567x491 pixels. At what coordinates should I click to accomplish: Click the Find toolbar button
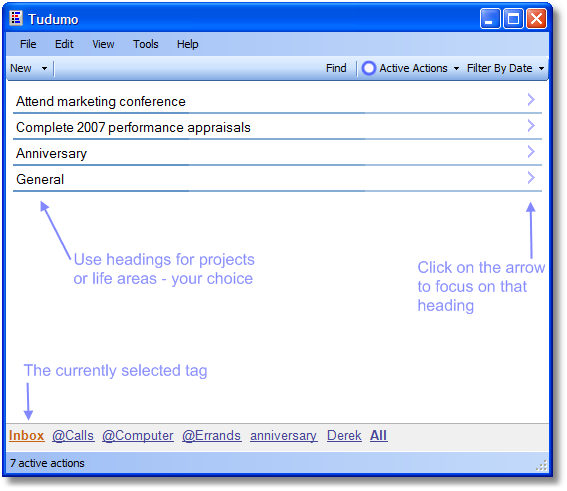(x=336, y=68)
